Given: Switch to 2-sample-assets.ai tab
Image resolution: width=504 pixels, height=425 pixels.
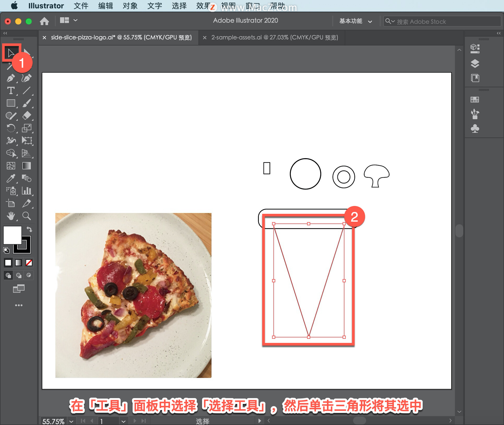Looking at the screenshot, I should pos(274,37).
